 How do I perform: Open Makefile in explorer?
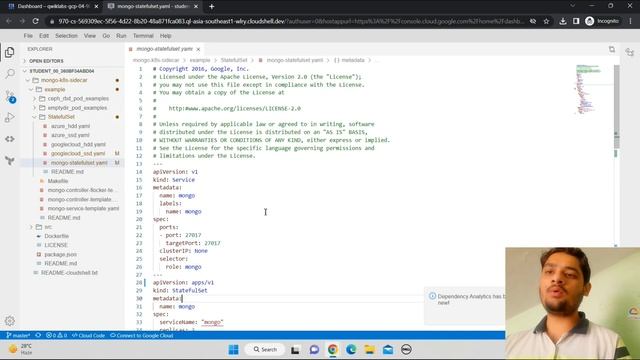[58, 181]
